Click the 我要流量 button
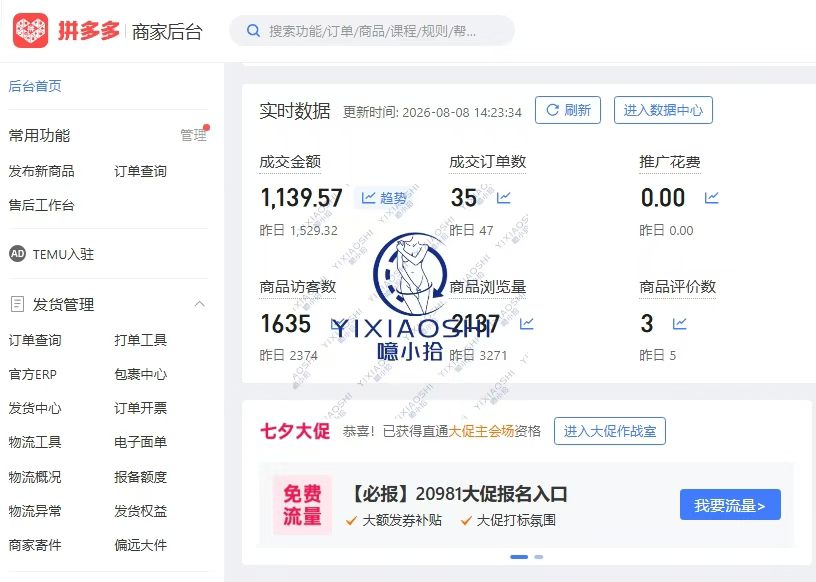Screen dimensions: 816x582 click(x=730, y=504)
